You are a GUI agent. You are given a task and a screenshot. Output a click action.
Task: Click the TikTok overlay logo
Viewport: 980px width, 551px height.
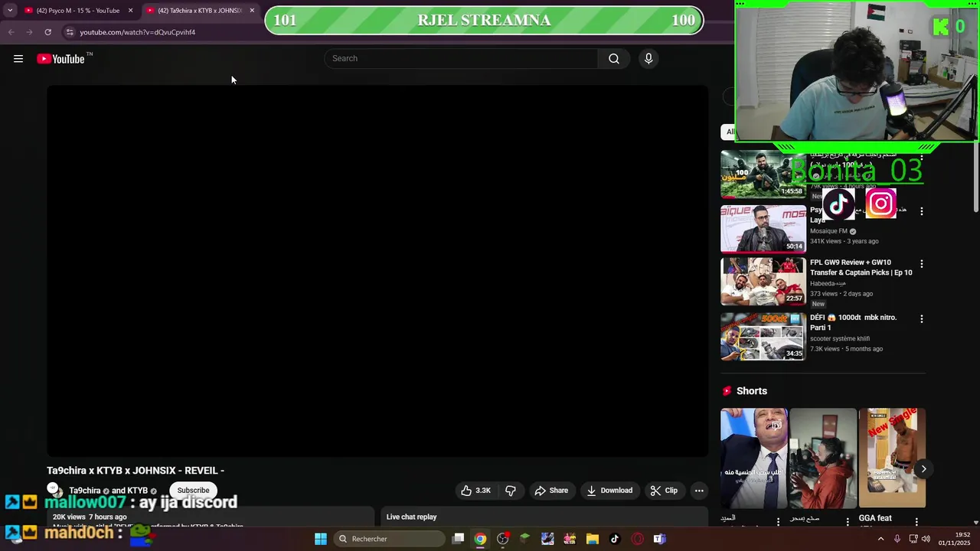coord(840,204)
